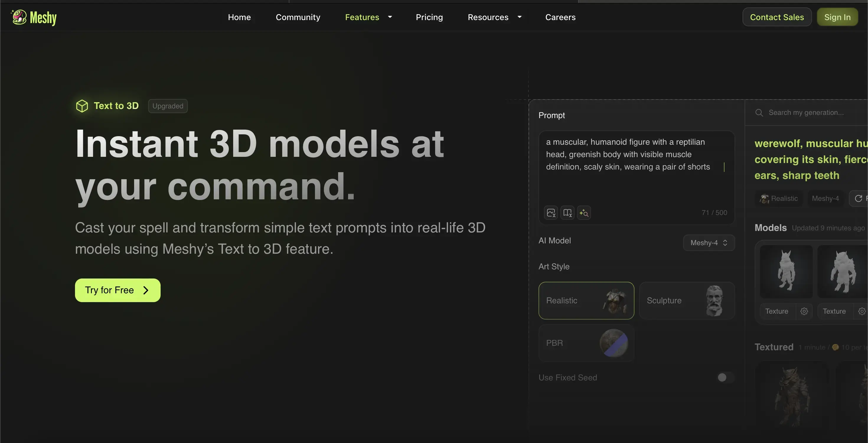Click the first werewolf model thumbnail

pos(786,271)
